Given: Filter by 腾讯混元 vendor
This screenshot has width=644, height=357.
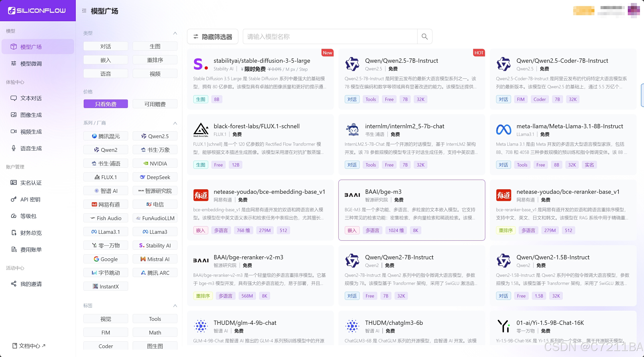Looking at the screenshot, I should pos(106,136).
